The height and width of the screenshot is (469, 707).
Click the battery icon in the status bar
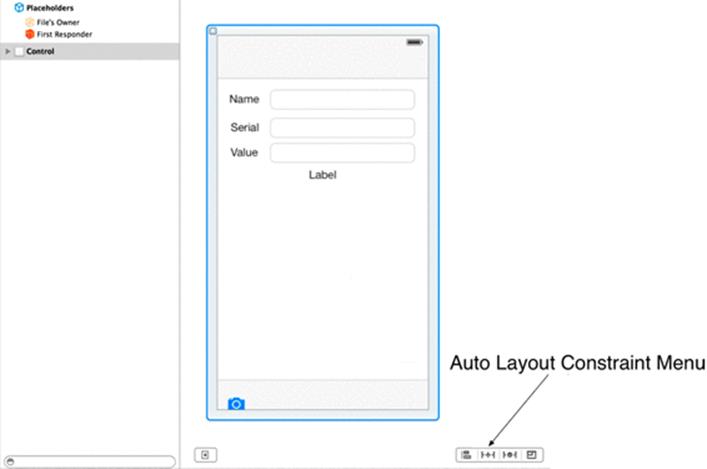pyautogui.click(x=414, y=42)
